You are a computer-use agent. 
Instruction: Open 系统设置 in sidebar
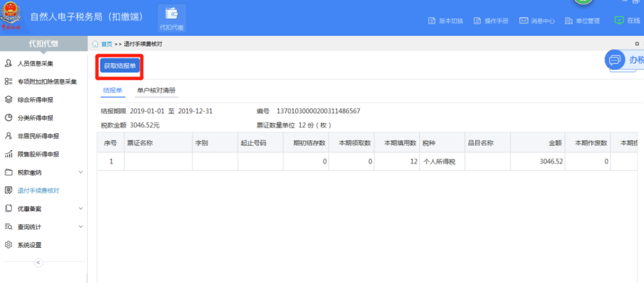(29, 245)
